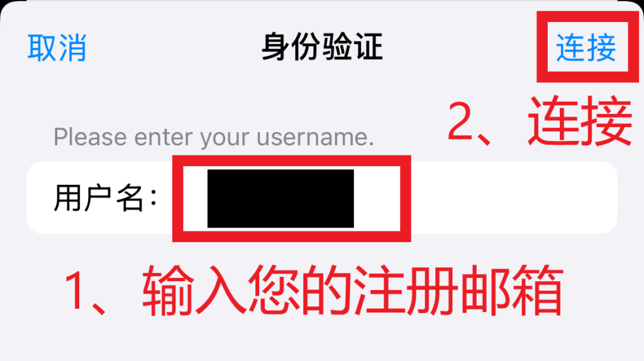
Task: Tap 取消 to cancel authentication
Action: 57,48
